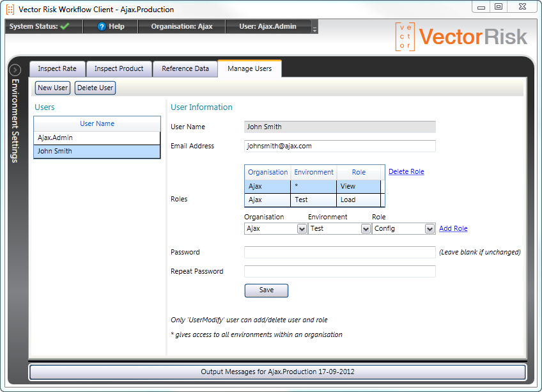Close the Vector Risk Workflow Client window

523,7
